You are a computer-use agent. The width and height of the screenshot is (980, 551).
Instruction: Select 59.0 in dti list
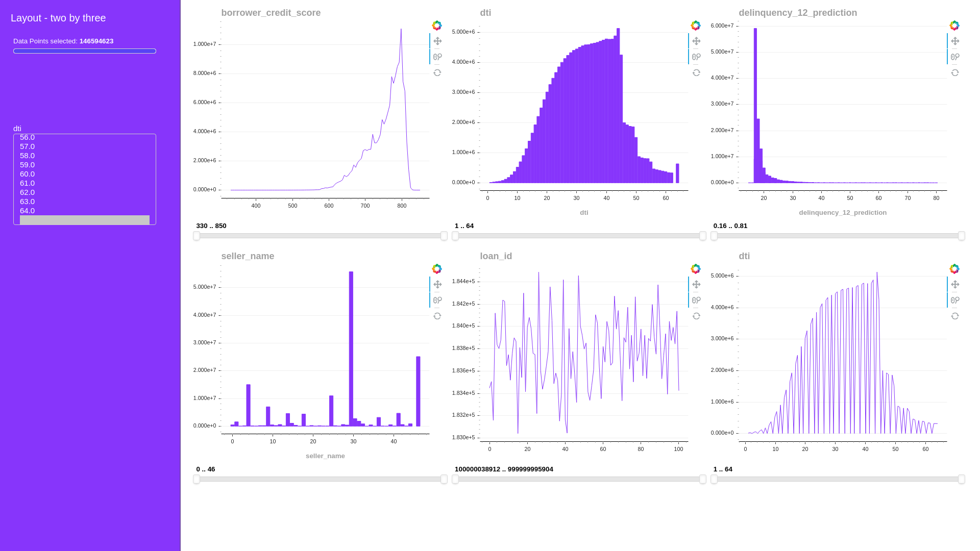pos(85,165)
